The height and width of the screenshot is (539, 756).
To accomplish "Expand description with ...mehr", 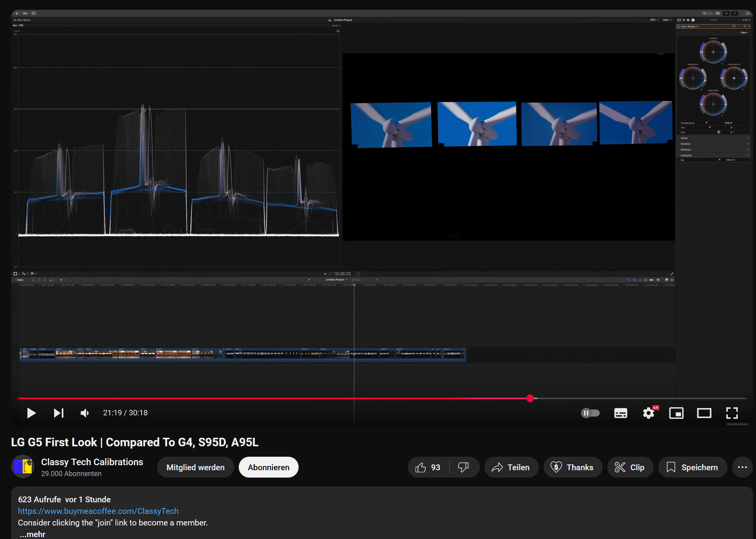I will (x=32, y=534).
